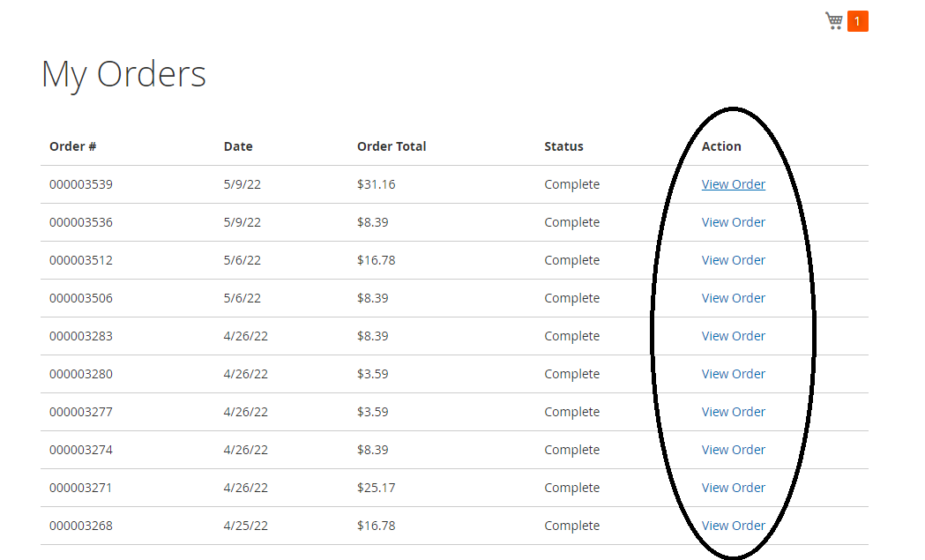
Task: View order 000003539
Action: (733, 184)
